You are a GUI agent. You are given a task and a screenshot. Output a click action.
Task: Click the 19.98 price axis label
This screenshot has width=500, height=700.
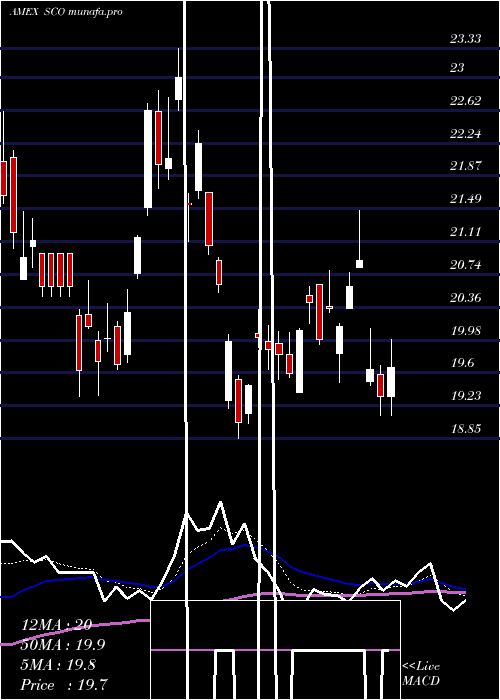pos(465,331)
